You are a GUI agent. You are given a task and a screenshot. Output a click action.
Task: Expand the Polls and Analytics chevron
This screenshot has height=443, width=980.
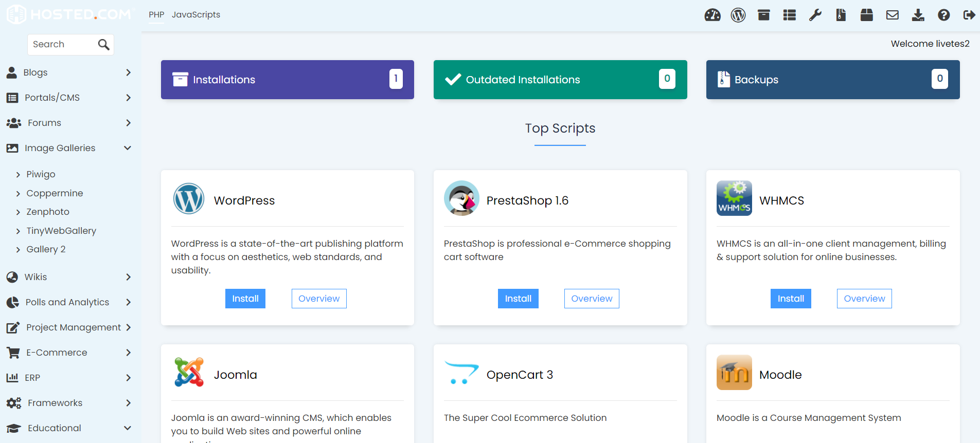(x=128, y=302)
